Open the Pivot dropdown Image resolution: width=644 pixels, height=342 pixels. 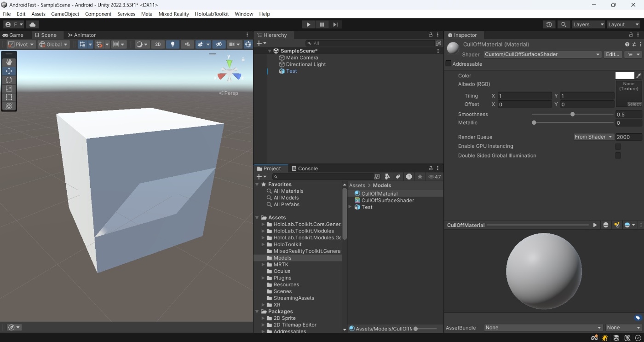(22, 44)
